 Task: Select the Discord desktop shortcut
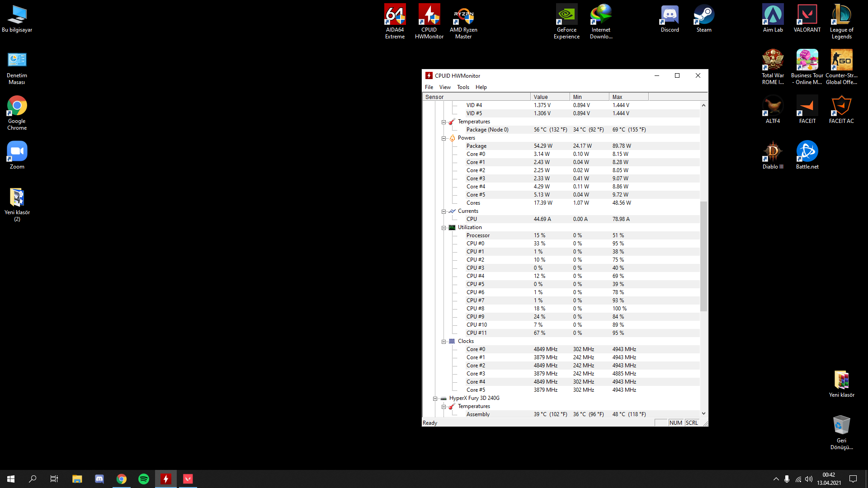pyautogui.click(x=670, y=19)
